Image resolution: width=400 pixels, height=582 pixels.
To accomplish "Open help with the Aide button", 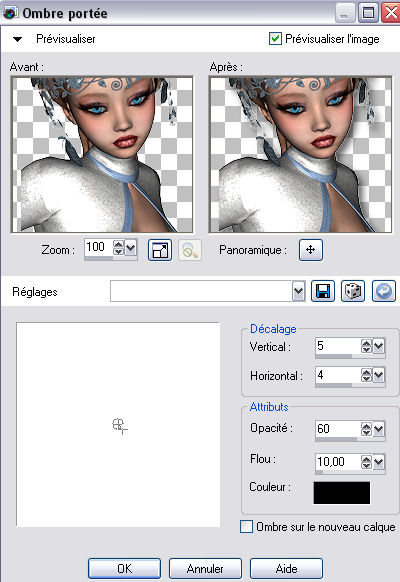I will coord(286,569).
